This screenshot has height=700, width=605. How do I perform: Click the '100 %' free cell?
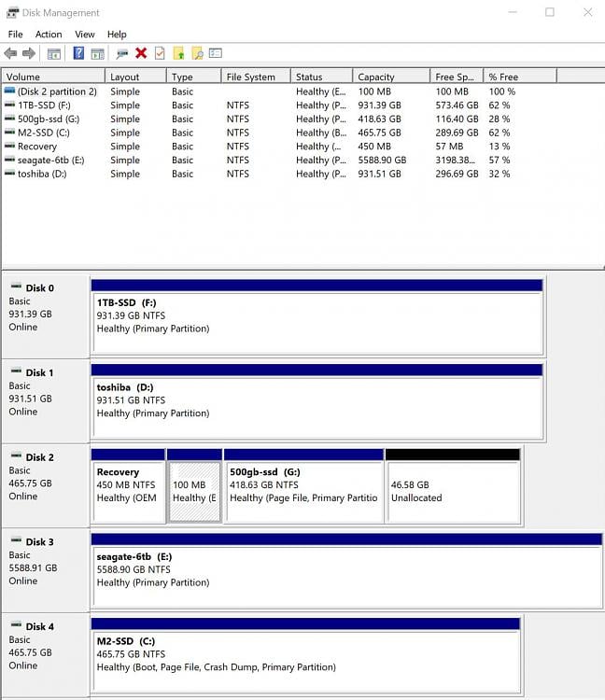pos(502,91)
